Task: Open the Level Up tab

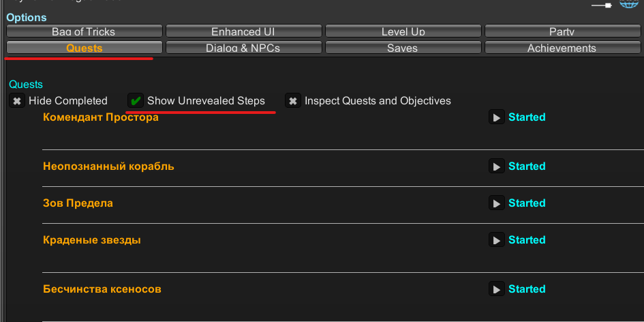Action: (x=403, y=31)
